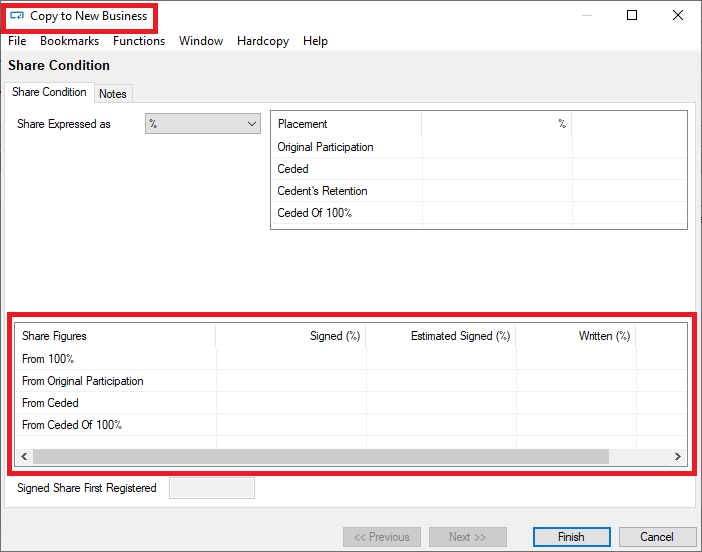Open the File menu
This screenshot has height=552, width=702.
pyautogui.click(x=17, y=41)
